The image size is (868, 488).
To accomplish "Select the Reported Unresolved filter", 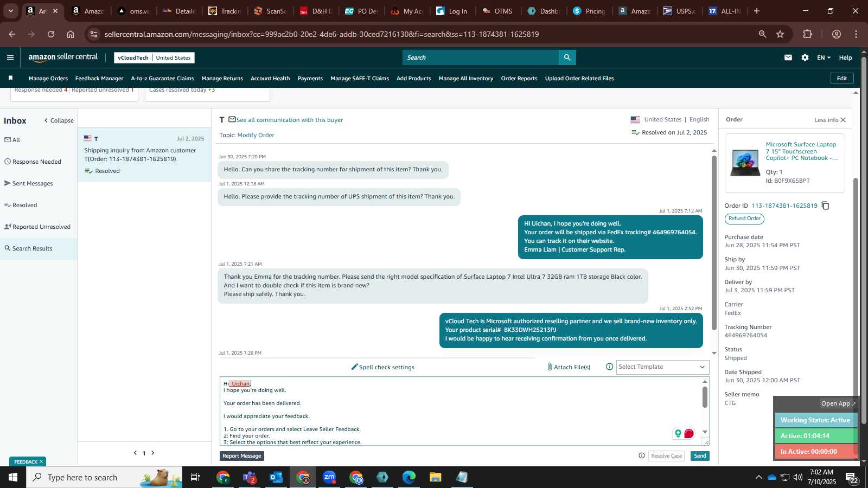I will [37, 227].
